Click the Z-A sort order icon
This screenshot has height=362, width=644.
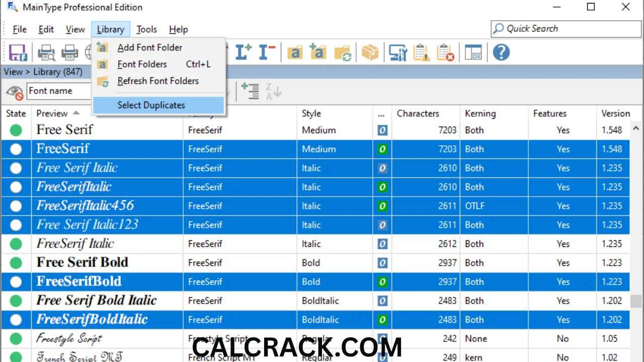273,91
